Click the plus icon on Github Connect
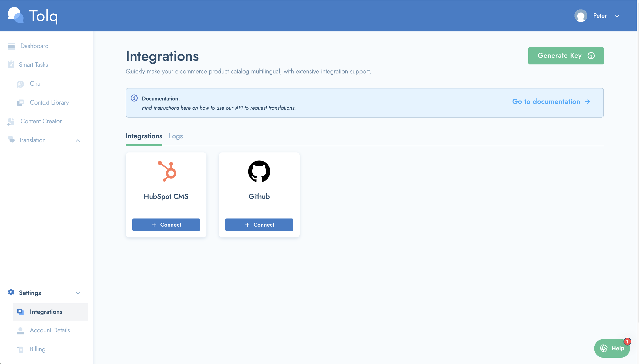The height and width of the screenshot is (364, 639). [247, 225]
